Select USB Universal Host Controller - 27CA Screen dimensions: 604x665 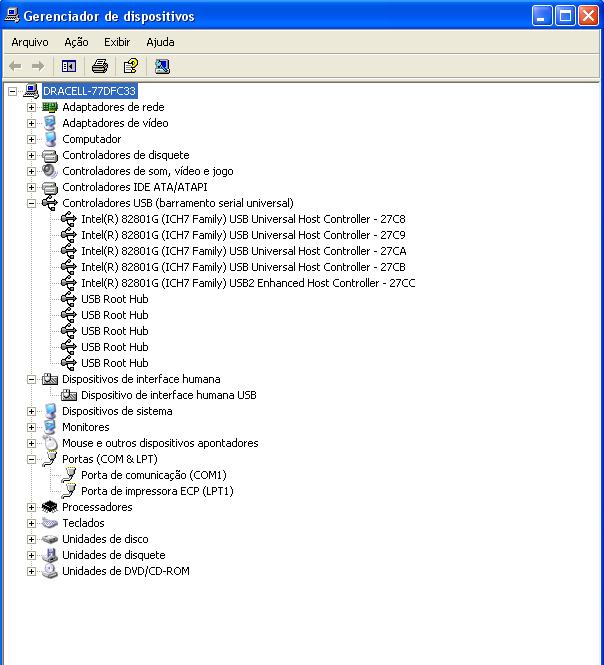pyautogui.click(x=244, y=251)
